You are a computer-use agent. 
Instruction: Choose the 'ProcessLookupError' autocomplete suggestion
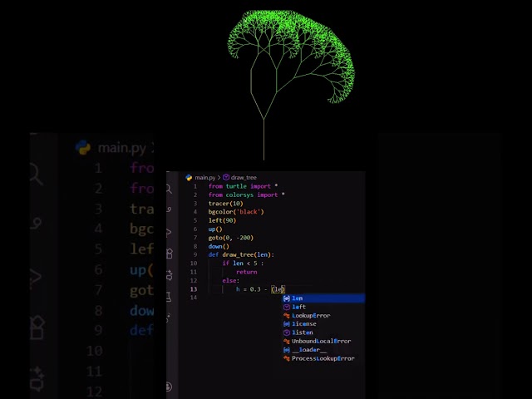(324, 358)
